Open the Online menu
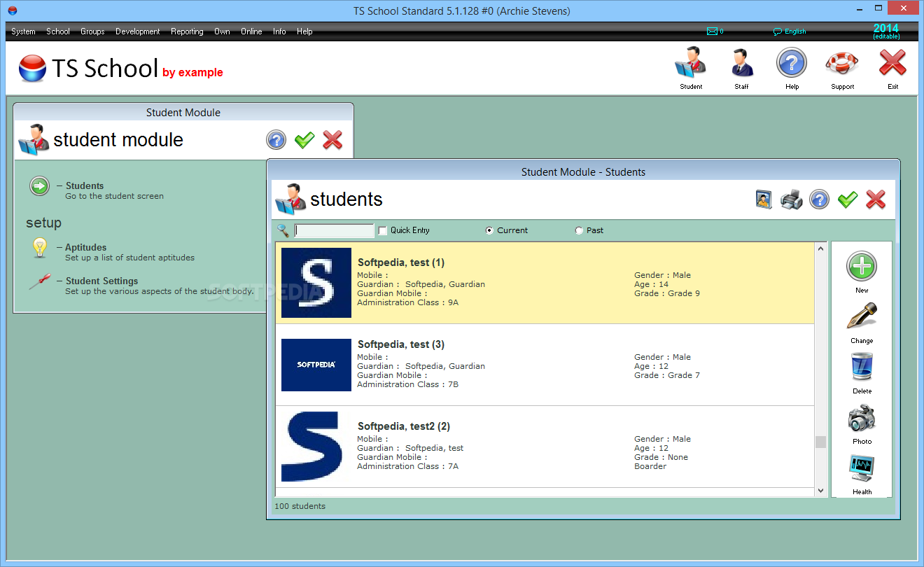This screenshot has width=924, height=567. (251, 31)
